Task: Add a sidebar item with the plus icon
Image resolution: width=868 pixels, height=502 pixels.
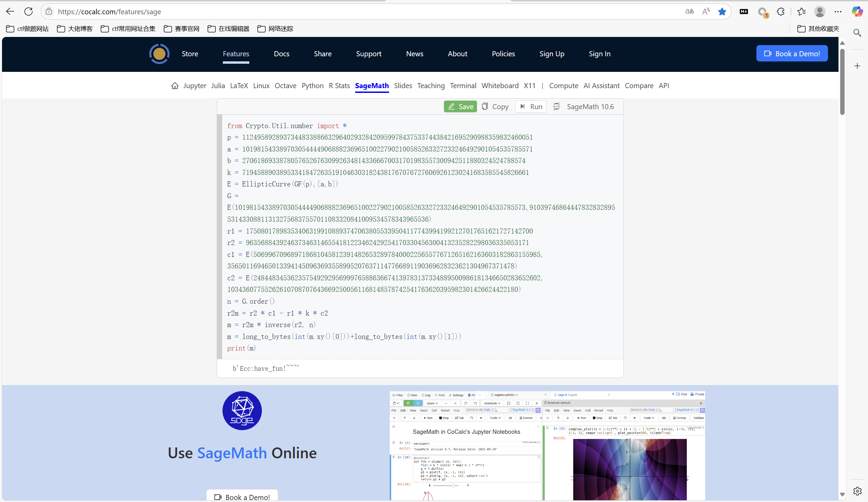Action: pyautogui.click(x=857, y=66)
